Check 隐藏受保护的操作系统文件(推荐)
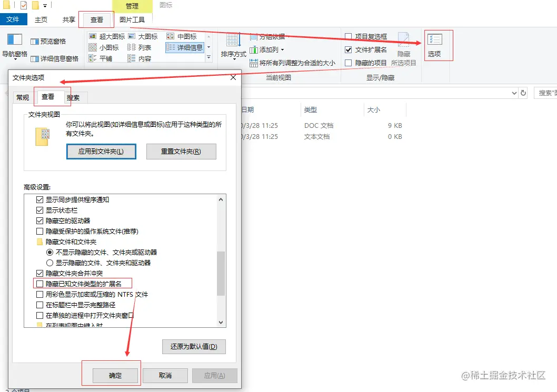 click(40, 231)
